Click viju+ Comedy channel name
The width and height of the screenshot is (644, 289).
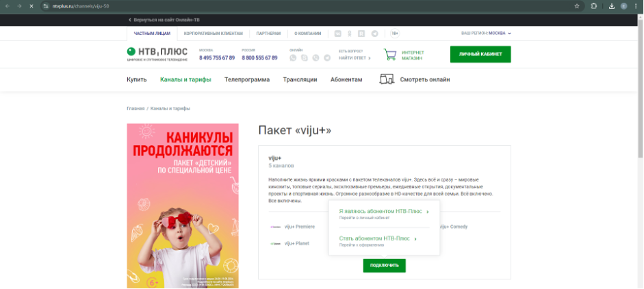point(454,227)
